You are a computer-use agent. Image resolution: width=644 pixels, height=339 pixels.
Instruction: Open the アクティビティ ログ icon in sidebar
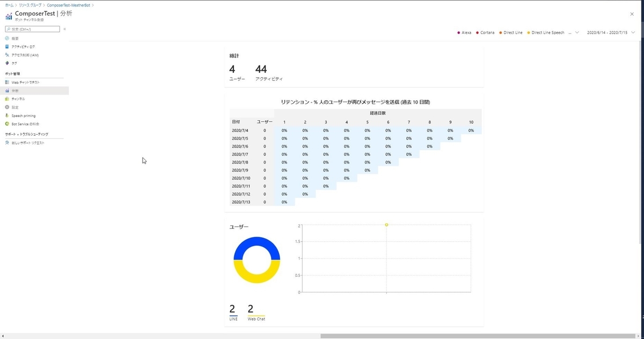coord(7,47)
